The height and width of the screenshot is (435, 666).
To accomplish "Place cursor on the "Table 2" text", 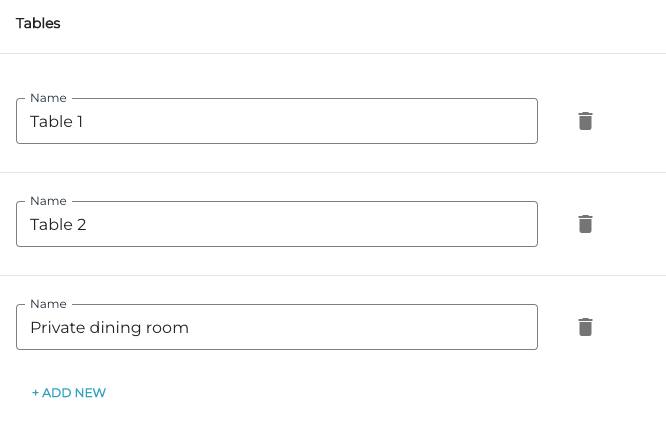I will pos(58,225).
